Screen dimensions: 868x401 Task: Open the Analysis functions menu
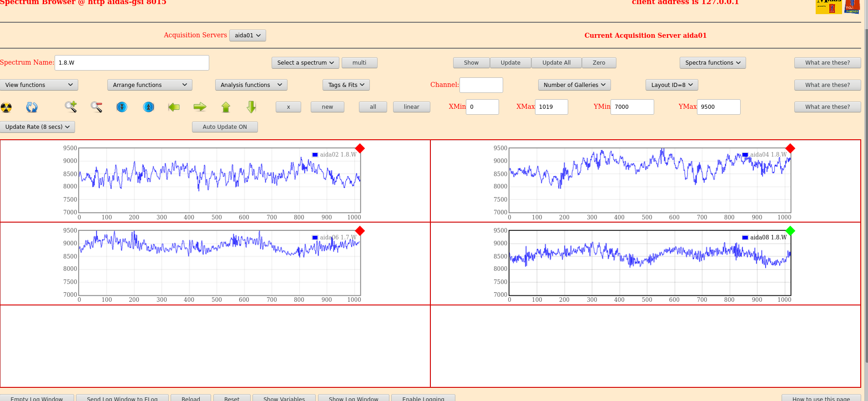point(251,85)
